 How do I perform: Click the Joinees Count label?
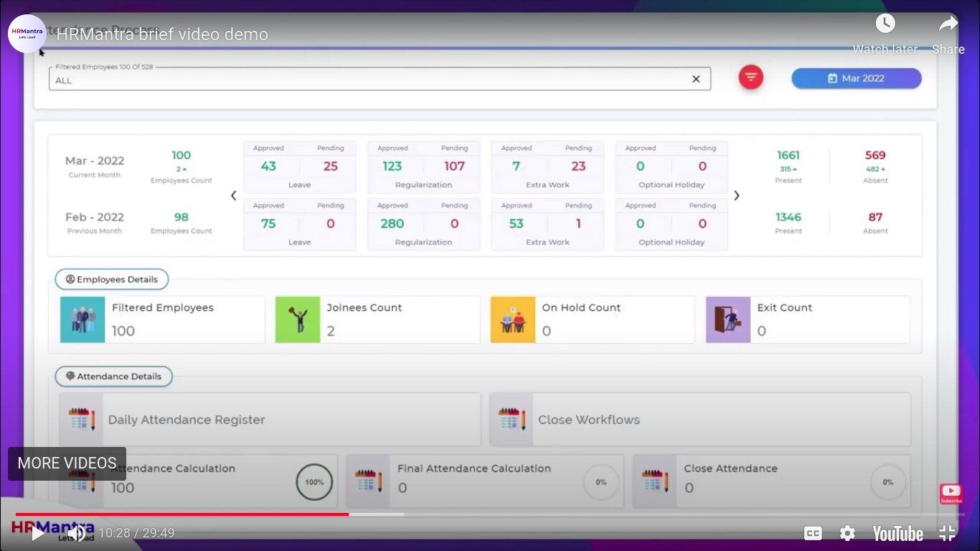coord(364,308)
